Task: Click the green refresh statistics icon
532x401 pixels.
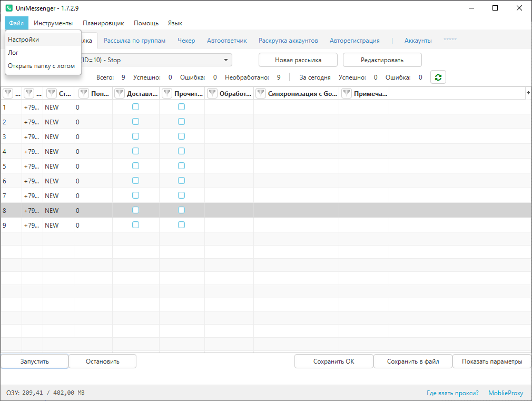Action: (x=438, y=77)
